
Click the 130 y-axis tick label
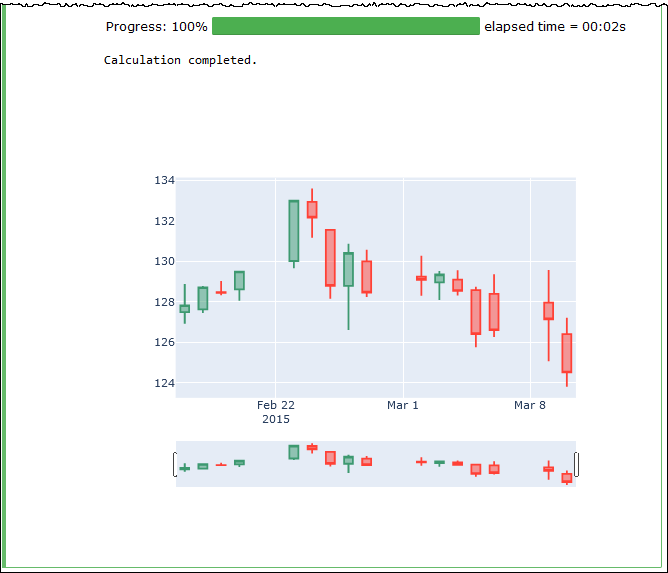pyautogui.click(x=164, y=261)
